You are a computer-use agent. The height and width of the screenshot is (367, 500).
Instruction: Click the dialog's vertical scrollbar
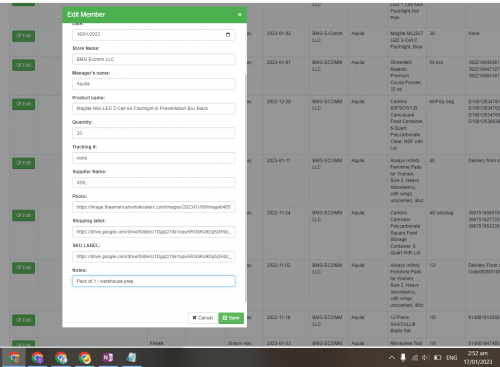point(246,187)
